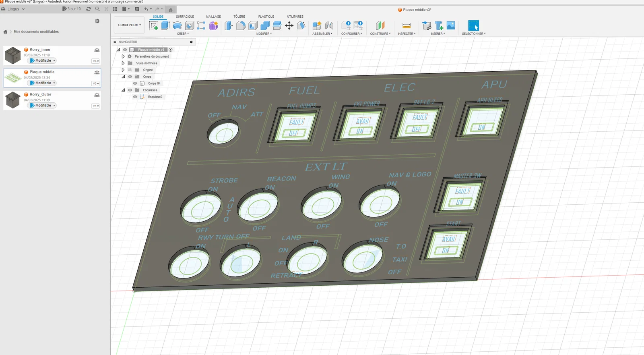Close the data panel

(106, 9)
